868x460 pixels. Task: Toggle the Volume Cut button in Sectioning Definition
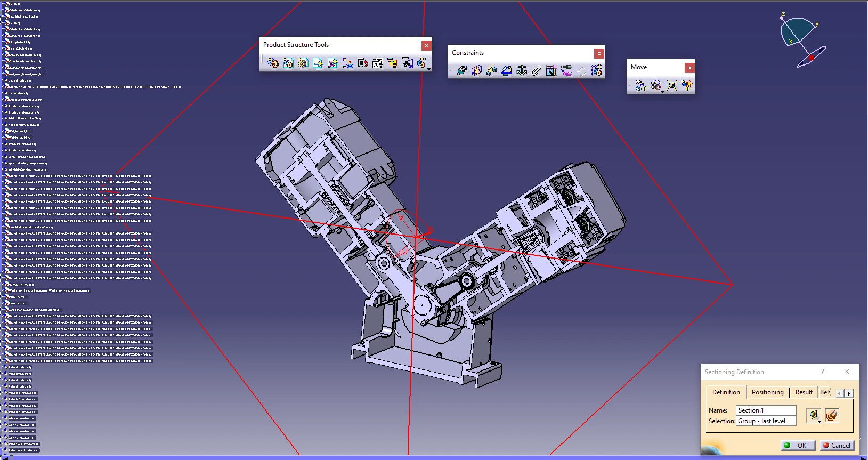tap(831, 415)
